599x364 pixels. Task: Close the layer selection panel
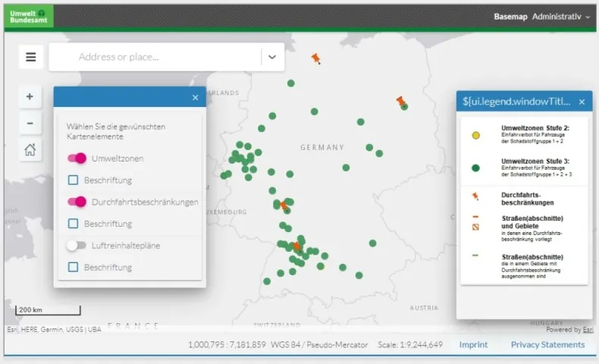point(195,97)
